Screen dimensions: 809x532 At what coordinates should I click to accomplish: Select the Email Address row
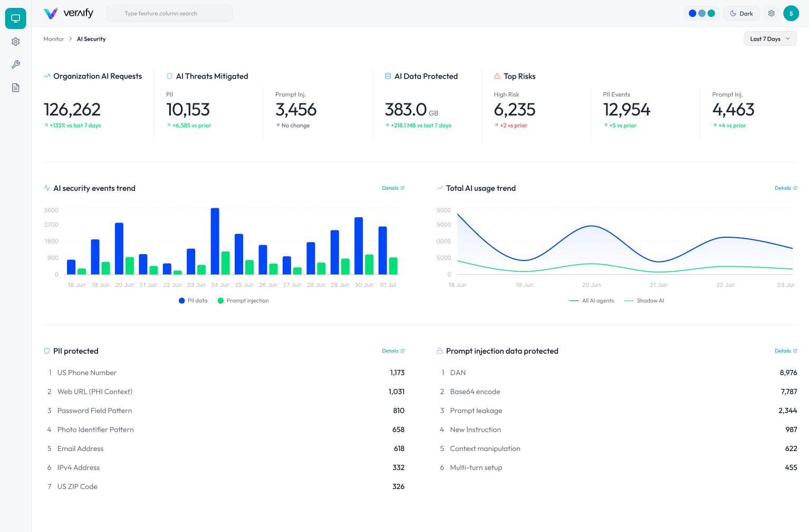click(224, 449)
